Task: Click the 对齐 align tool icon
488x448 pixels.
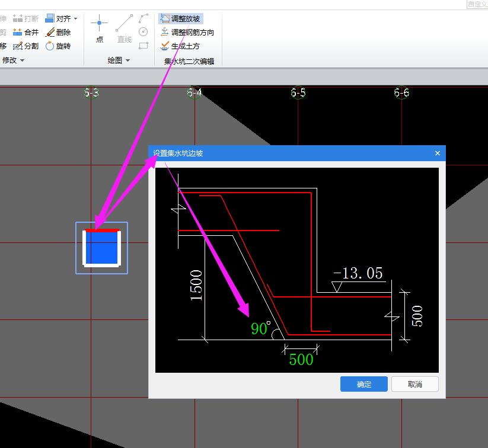Action: (x=49, y=18)
